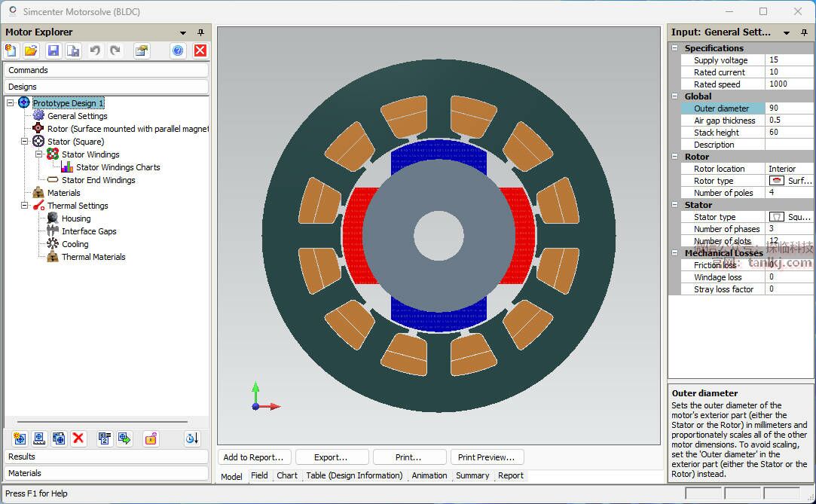
Task: Collapse the Stator (Square) node
Action: 24,141
